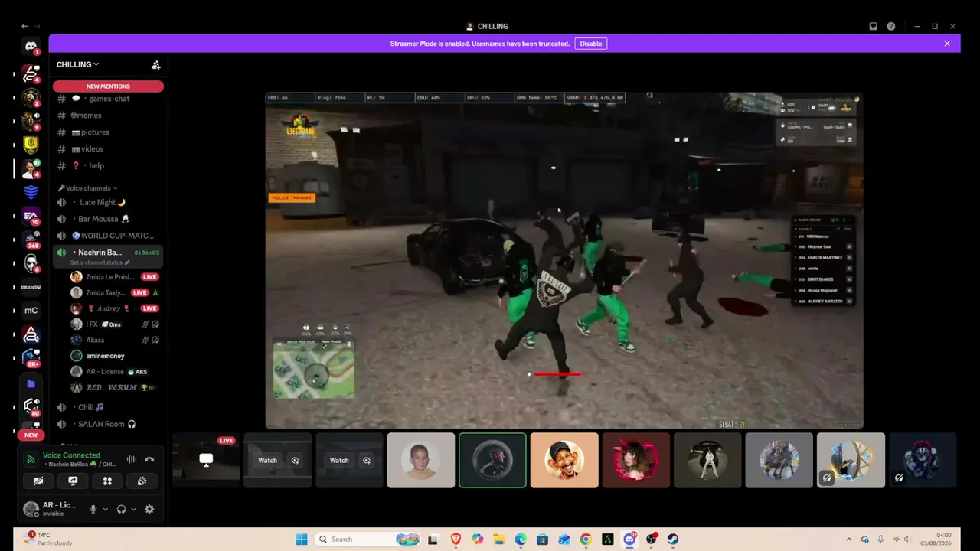Collapse the Voice channels category
The height and width of the screenshot is (551, 980).
88,188
